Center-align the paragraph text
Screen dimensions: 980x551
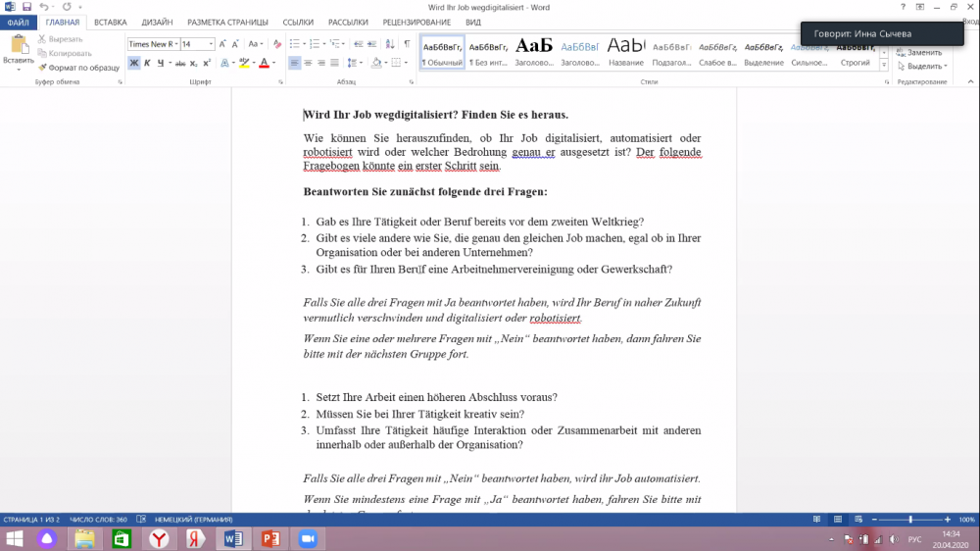308,63
